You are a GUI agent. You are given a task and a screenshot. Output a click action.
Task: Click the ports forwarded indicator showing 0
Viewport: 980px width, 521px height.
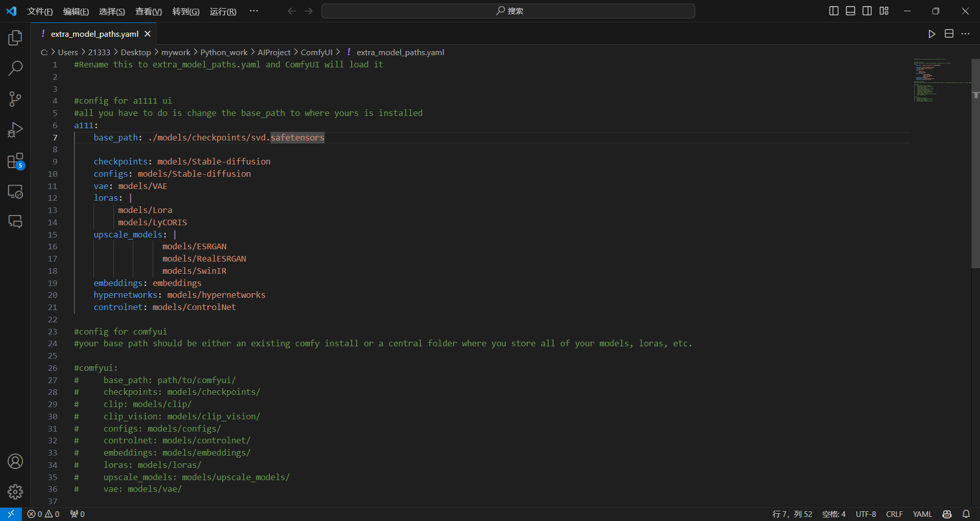coord(78,514)
